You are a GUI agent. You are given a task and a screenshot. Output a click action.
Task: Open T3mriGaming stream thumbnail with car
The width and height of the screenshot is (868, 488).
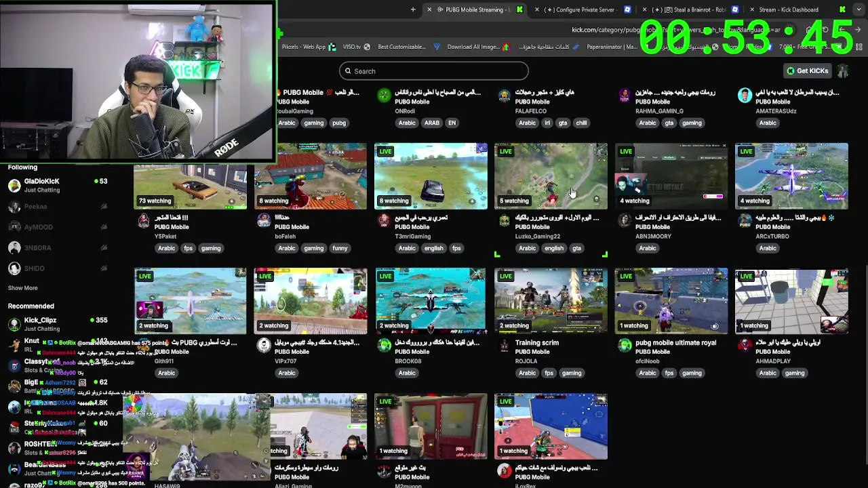pyautogui.click(x=431, y=176)
